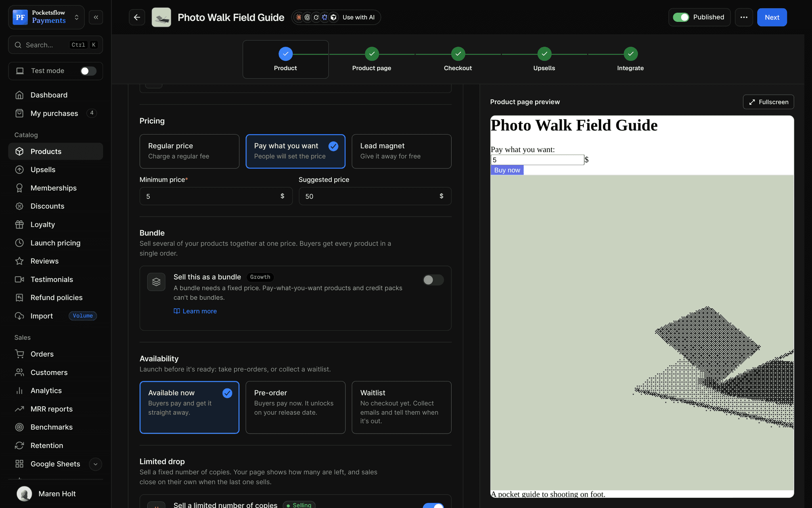Screen dimensions: 812x508
Task: Enable the Sell this as a bundle toggle
Action: point(433,280)
